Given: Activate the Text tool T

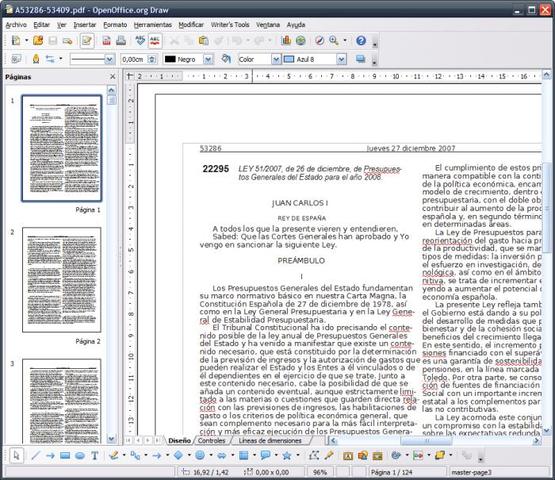Looking at the screenshot, I should click(x=95, y=456).
